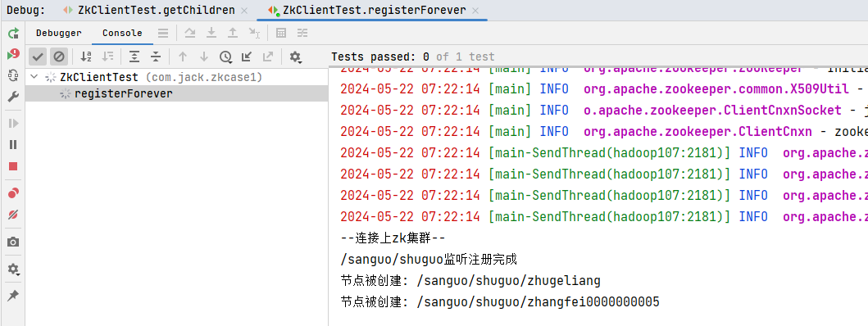868x326 pixels.
Task: Step out icon in debugger toolbar
Action: 233,34
